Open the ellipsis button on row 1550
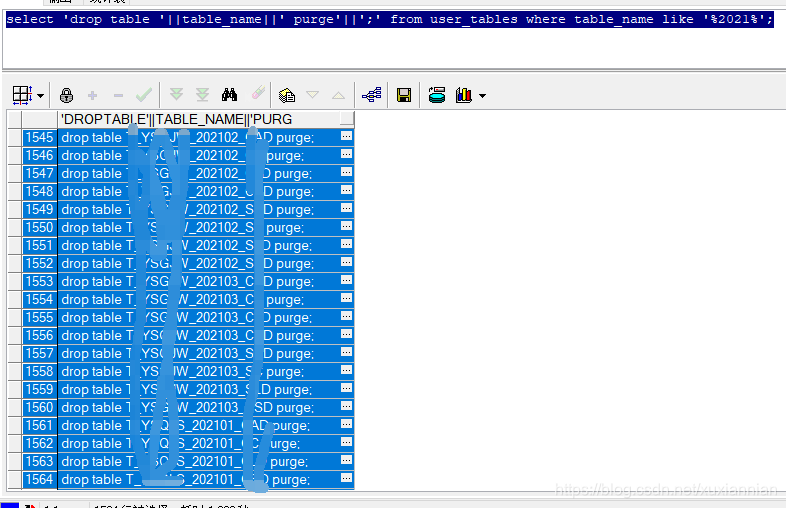The image size is (786, 508). [x=346, y=226]
